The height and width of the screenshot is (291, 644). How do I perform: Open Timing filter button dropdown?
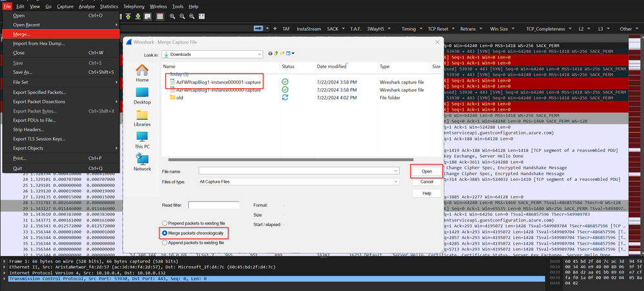tap(421, 29)
